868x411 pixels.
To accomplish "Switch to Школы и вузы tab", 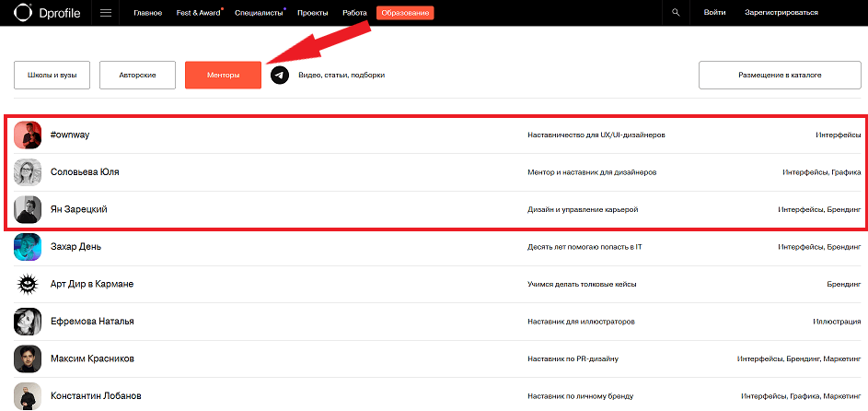I will pos(52,75).
